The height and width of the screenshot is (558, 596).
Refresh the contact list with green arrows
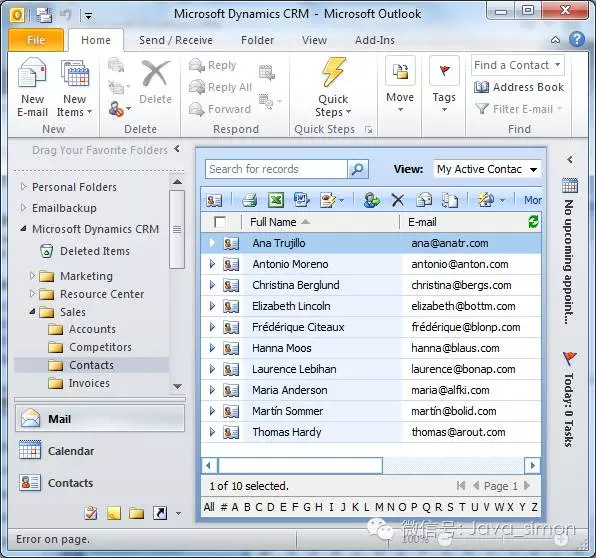coord(533,222)
